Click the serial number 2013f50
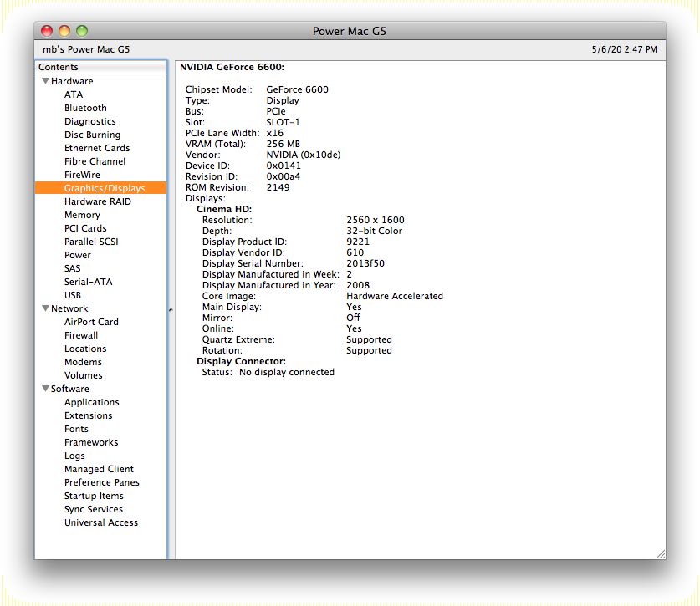The height and width of the screenshot is (606, 700). [x=365, y=264]
